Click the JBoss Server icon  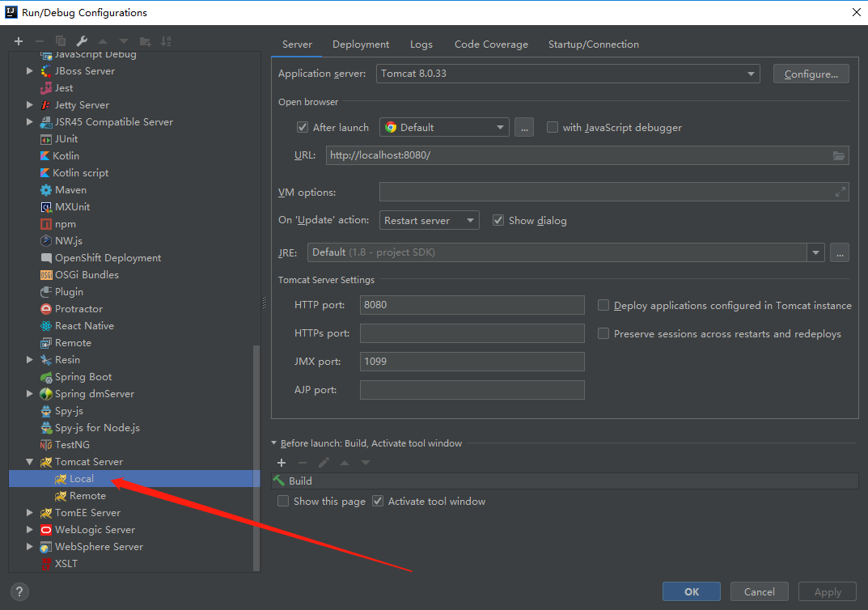(x=46, y=71)
